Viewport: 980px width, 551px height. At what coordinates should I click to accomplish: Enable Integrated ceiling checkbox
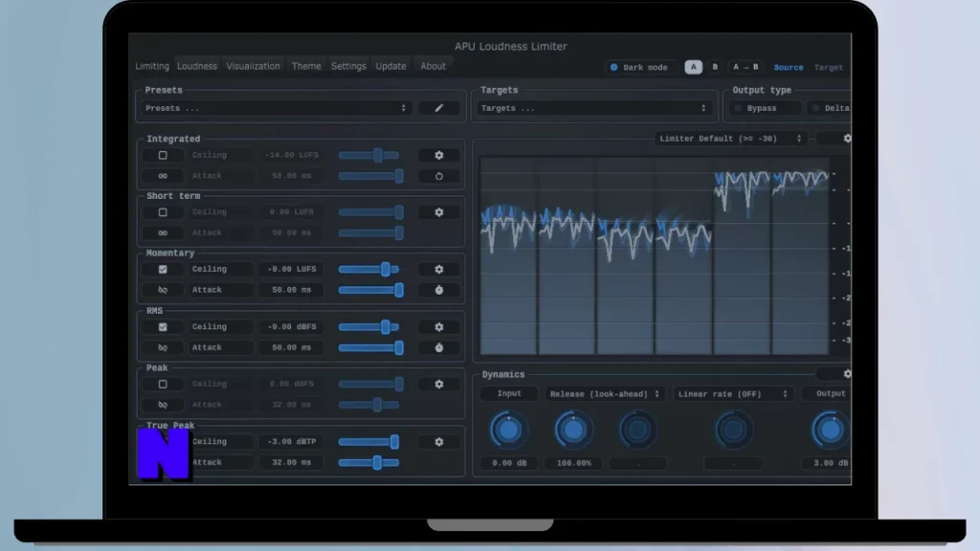pyautogui.click(x=163, y=155)
